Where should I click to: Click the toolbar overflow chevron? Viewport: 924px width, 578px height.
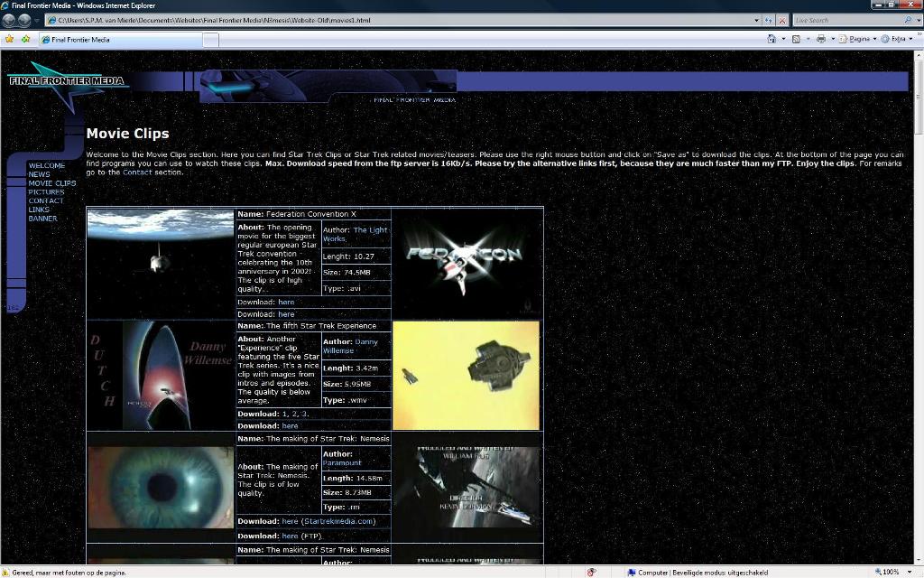(x=919, y=34)
